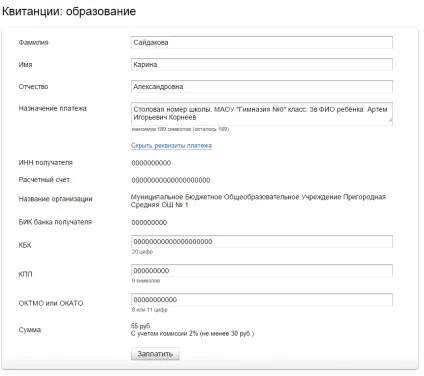The width and height of the screenshot is (424, 376).
Task: Click the organization name Муниципальное Бюджетное Общеобразовательное Учреждение
Action: coord(258,201)
